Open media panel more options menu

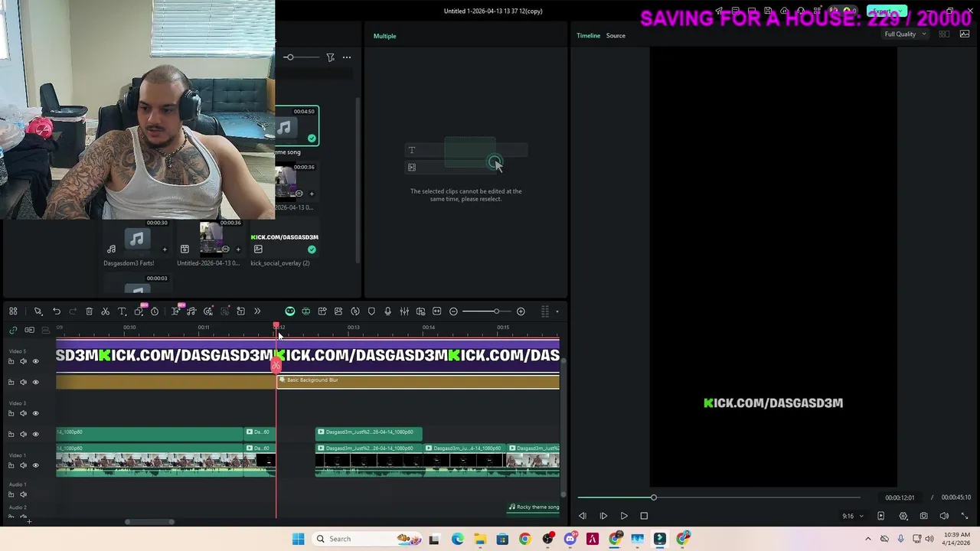tap(347, 57)
